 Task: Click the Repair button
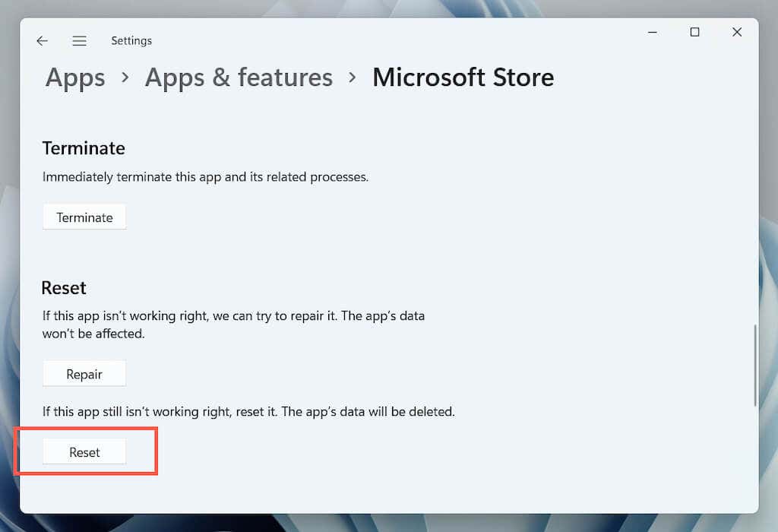(84, 374)
